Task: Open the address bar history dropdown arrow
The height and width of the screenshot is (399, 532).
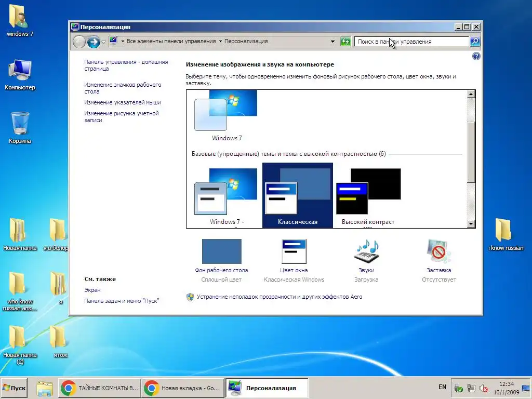Action: click(332, 42)
